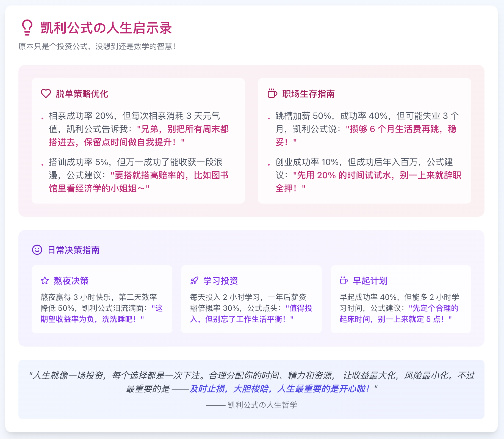Click the 日常决策指南 section heading
This screenshot has width=504, height=439.
point(73,250)
